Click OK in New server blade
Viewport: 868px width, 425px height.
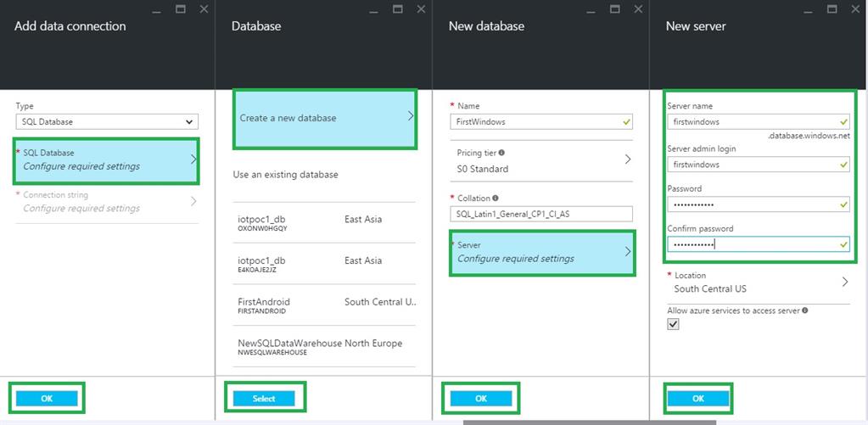pos(698,399)
